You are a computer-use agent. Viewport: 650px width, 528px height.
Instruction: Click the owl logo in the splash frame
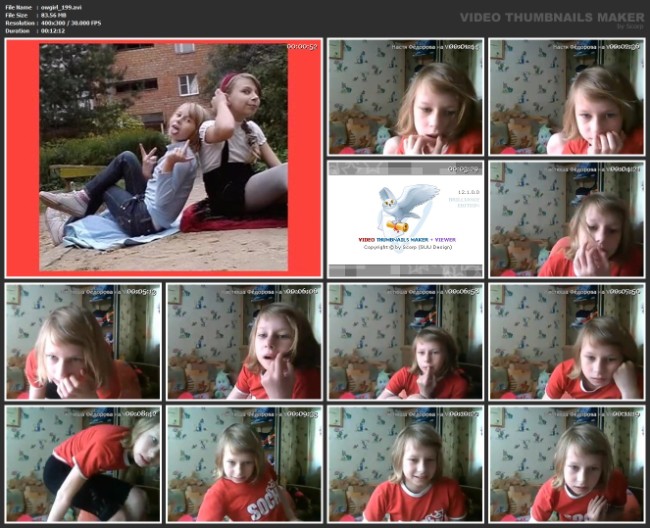[407, 205]
